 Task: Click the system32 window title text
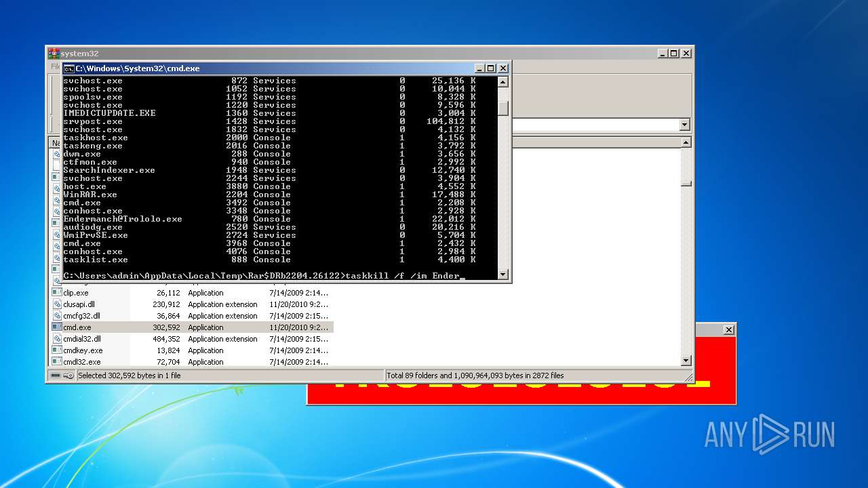(79, 54)
